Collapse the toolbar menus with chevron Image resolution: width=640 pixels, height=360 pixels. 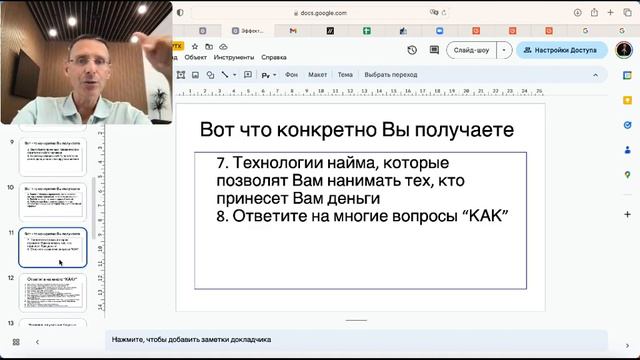(596, 75)
